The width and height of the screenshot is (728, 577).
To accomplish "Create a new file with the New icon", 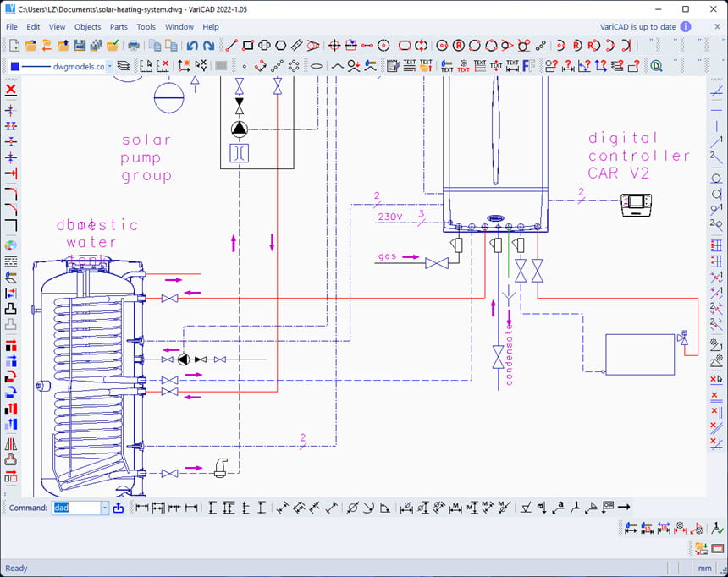I will [14, 45].
